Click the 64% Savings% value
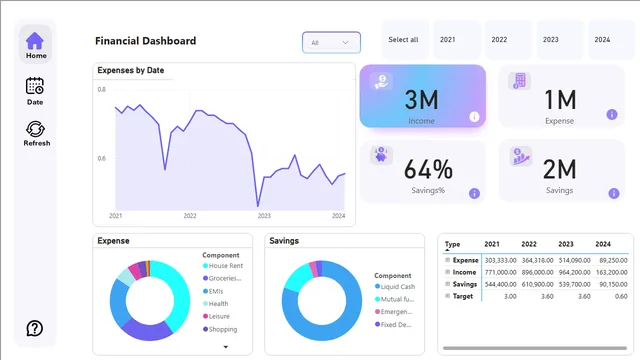Screen dimensions: 640x360 tap(428, 169)
